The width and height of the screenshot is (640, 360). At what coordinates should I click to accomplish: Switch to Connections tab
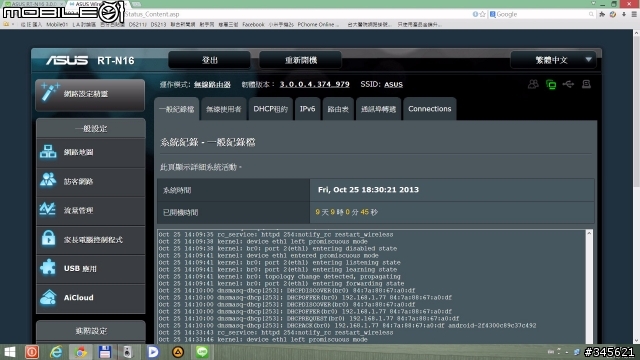tap(429, 109)
